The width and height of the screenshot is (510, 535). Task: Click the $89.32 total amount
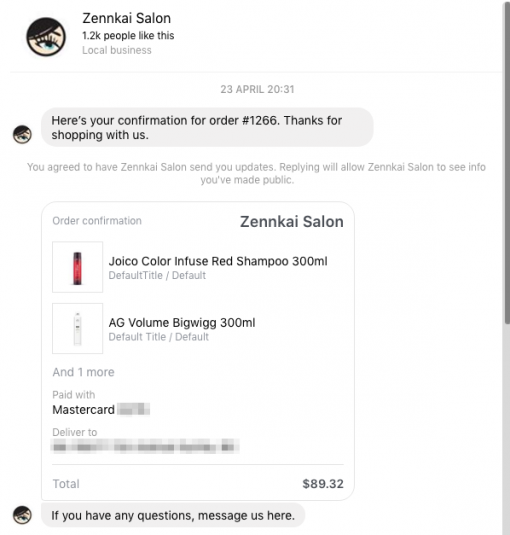point(323,484)
